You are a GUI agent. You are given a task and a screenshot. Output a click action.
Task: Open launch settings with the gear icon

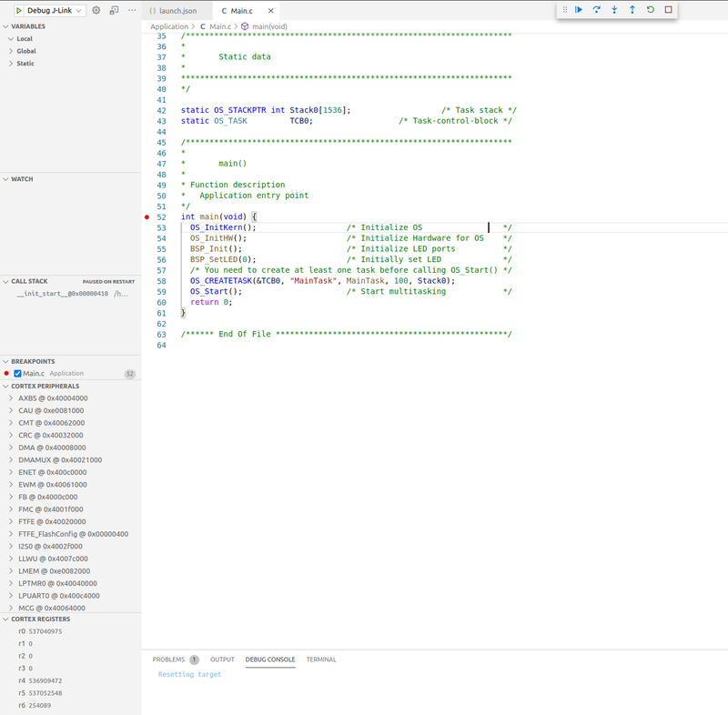click(x=96, y=9)
